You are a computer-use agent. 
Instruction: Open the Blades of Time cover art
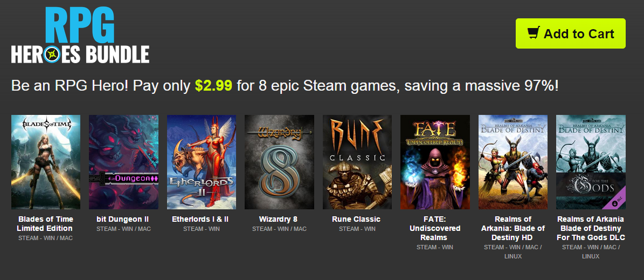click(46, 162)
